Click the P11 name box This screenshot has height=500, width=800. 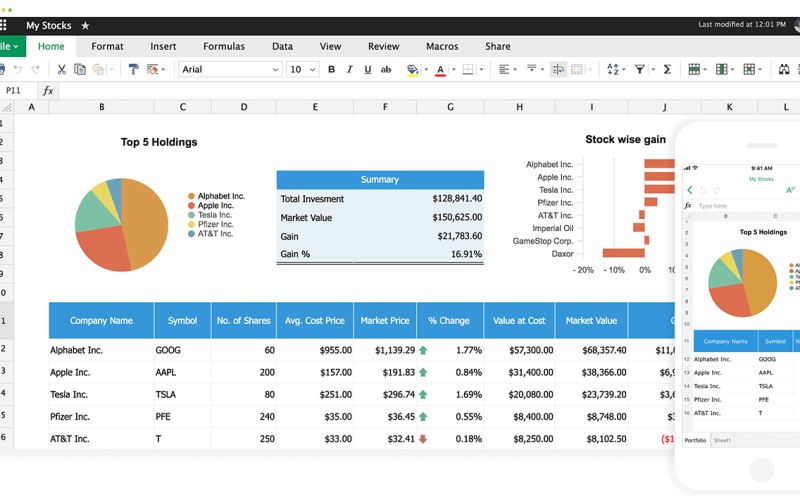point(18,90)
